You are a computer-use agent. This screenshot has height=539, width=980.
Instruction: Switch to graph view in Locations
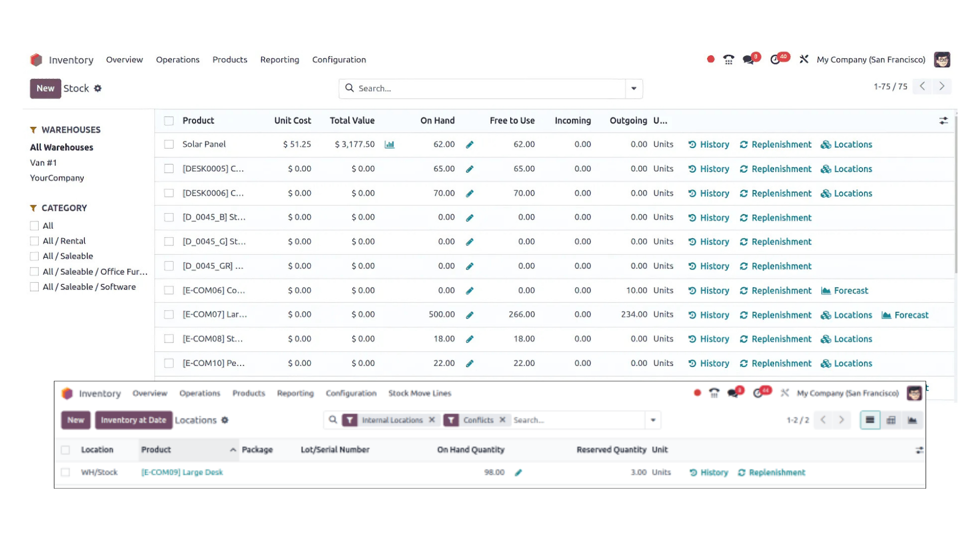pyautogui.click(x=912, y=420)
